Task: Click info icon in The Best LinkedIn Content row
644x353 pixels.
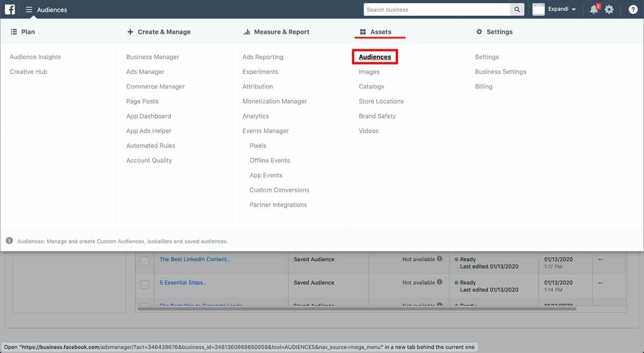Action: (x=440, y=258)
